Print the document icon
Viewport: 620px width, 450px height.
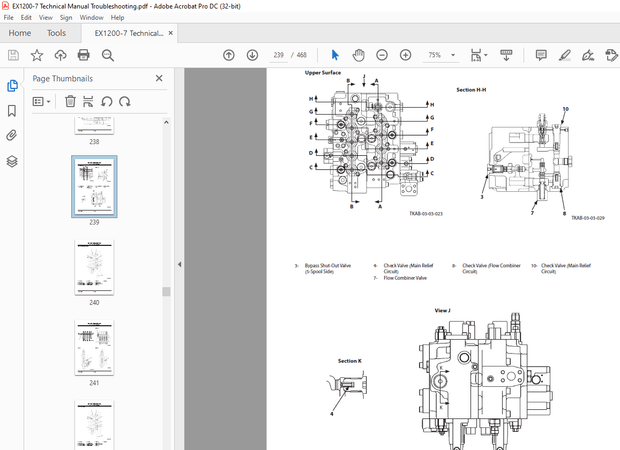83,55
